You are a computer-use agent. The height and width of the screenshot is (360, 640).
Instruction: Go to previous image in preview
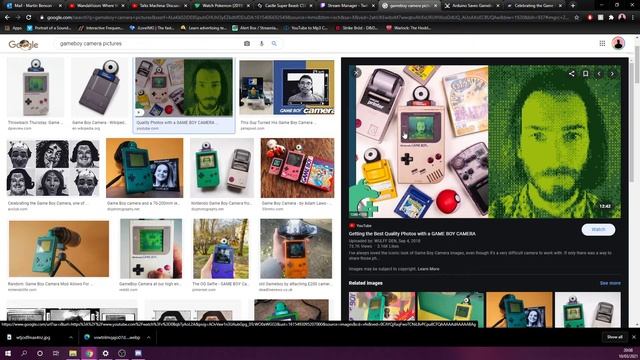pyautogui.click(x=599, y=74)
